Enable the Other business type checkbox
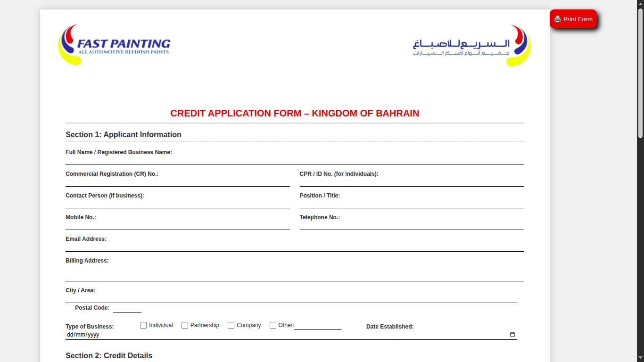 tap(273, 325)
